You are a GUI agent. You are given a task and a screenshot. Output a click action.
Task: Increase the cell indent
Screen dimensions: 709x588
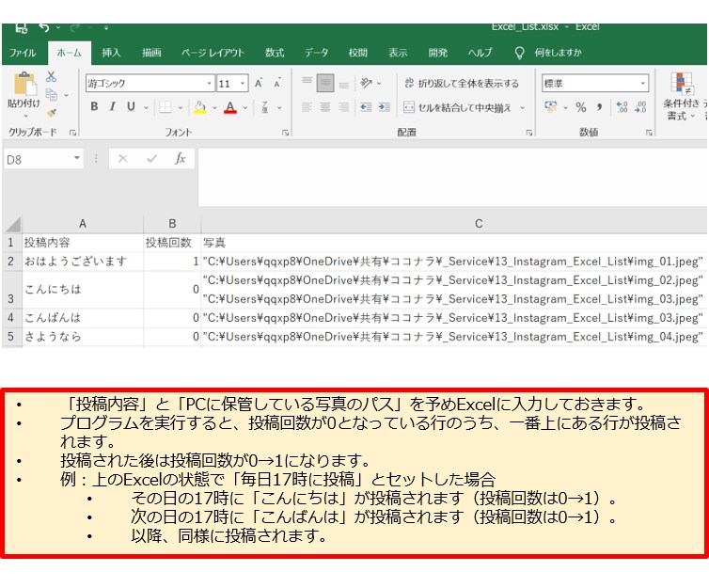click(x=385, y=107)
